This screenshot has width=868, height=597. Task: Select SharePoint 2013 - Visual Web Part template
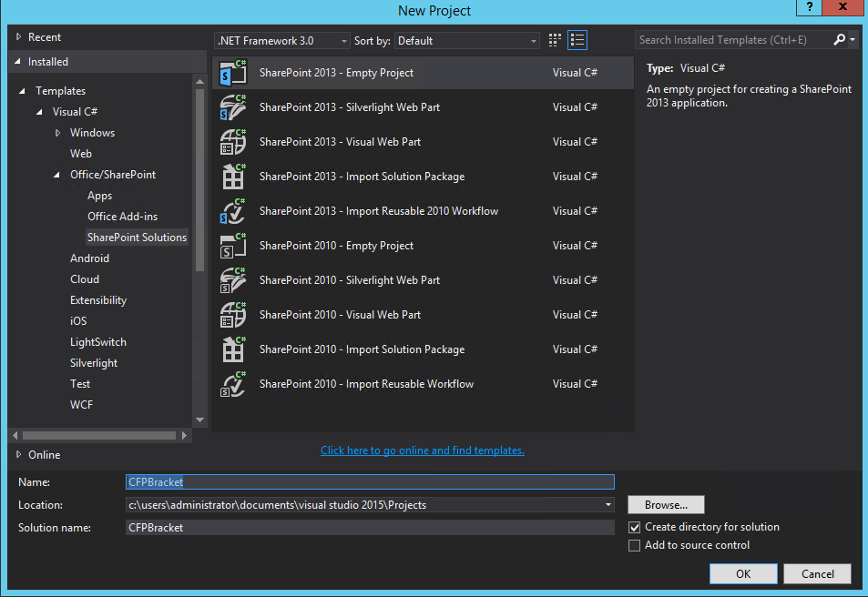[423, 142]
